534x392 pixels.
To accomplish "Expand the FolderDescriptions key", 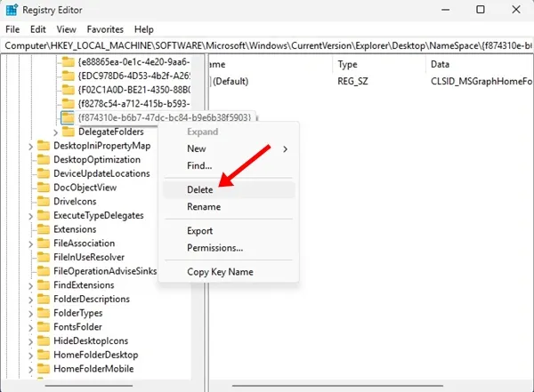I will pyautogui.click(x=30, y=300).
